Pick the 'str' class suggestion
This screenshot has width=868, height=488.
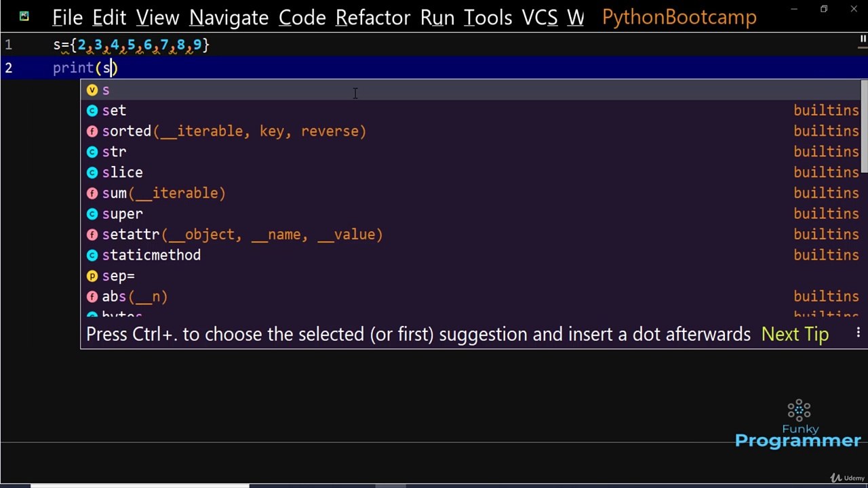[471, 152]
